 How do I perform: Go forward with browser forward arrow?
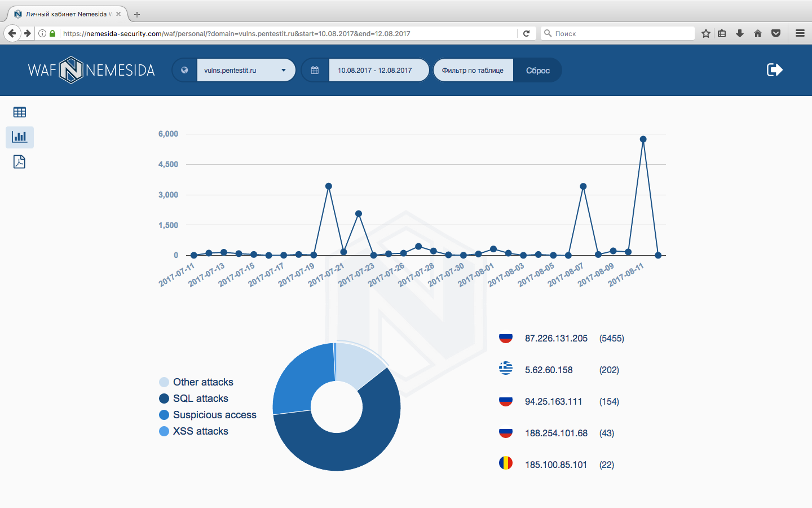point(27,33)
